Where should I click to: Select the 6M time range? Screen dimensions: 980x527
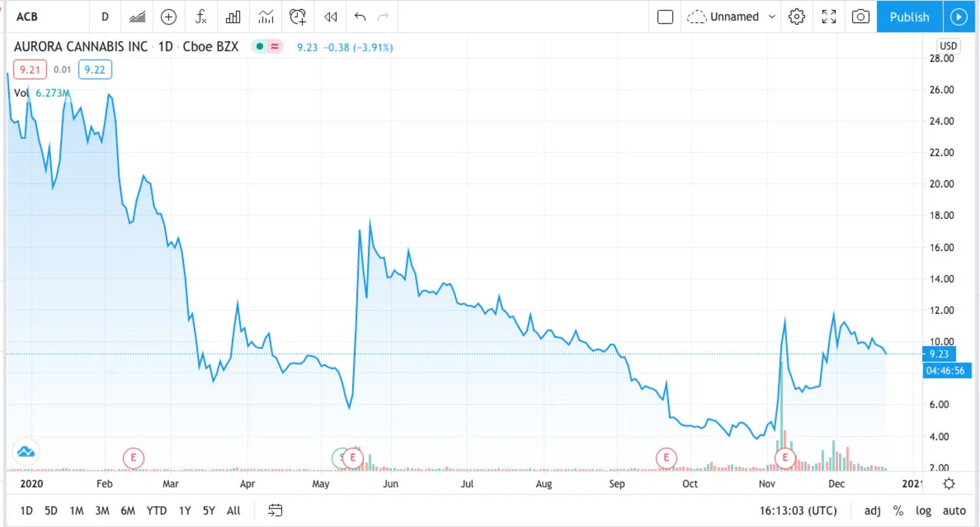click(127, 511)
